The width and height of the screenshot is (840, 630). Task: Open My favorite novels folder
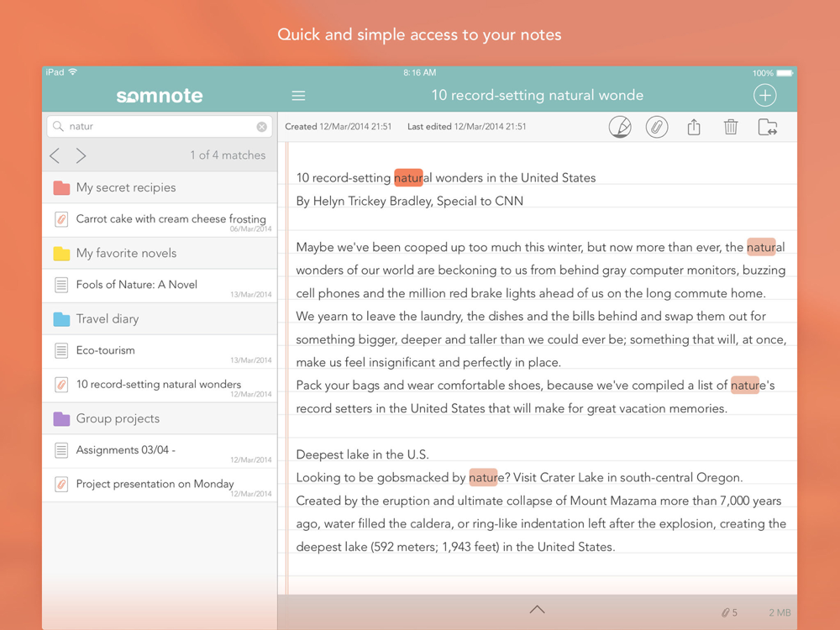tap(160, 253)
